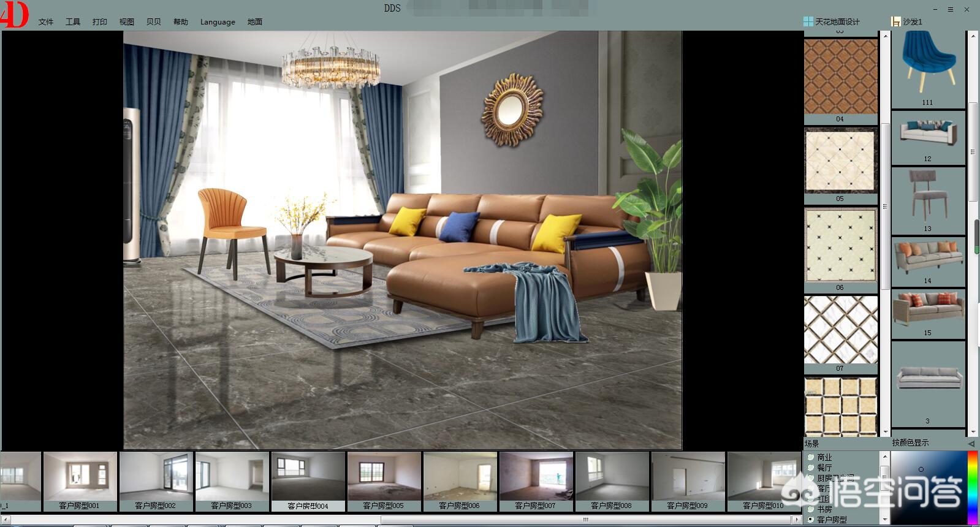Select the 餐厅 scene radio button

(811, 468)
